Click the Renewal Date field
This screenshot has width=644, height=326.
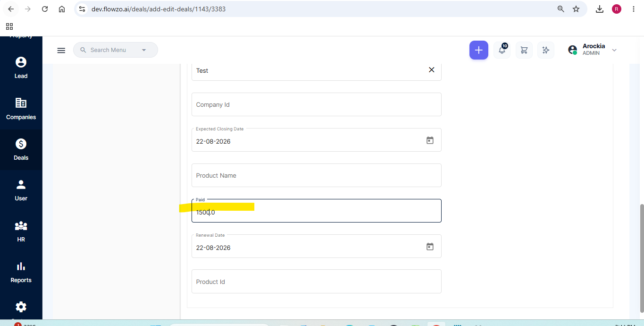pos(317,246)
